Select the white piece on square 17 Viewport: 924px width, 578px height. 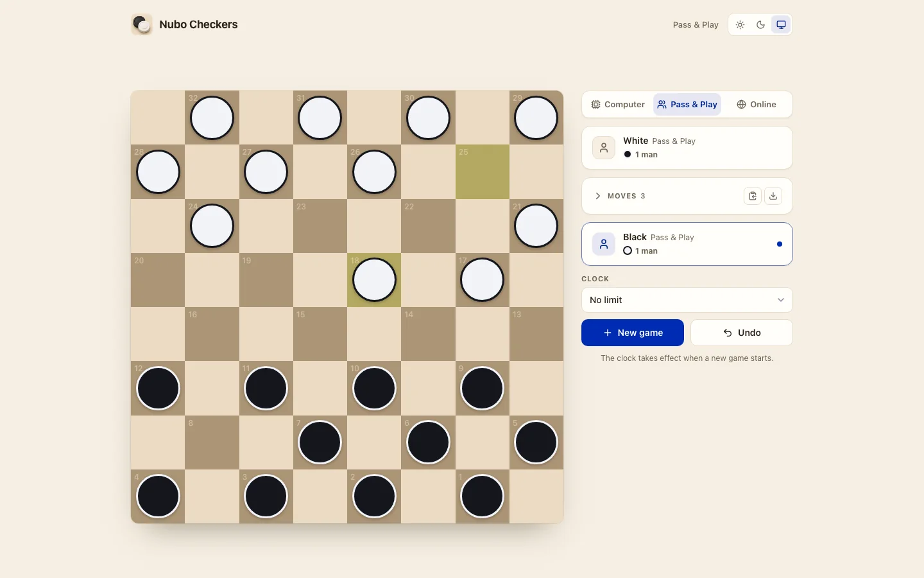click(483, 280)
